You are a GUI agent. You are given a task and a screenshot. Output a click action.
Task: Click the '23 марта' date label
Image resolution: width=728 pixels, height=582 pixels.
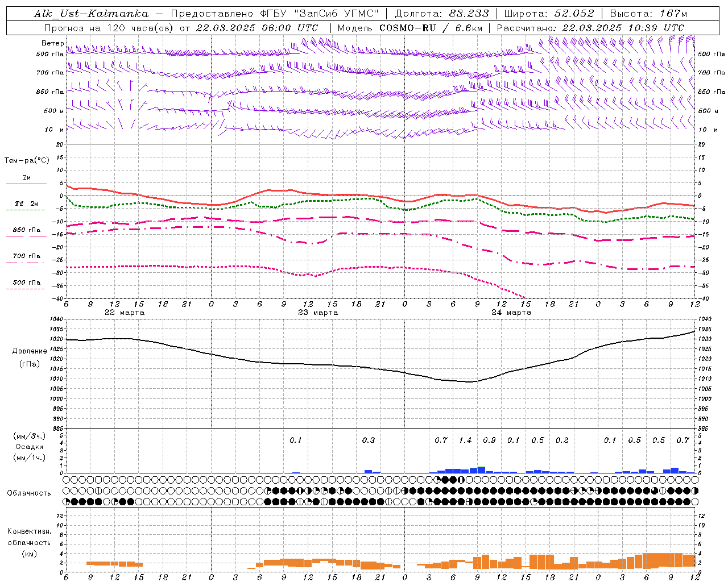(x=318, y=313)
